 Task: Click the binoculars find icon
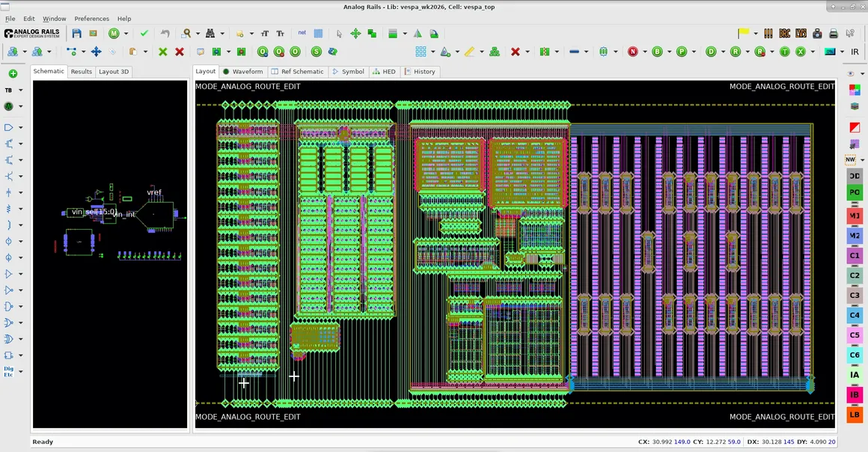pos(210,34)
